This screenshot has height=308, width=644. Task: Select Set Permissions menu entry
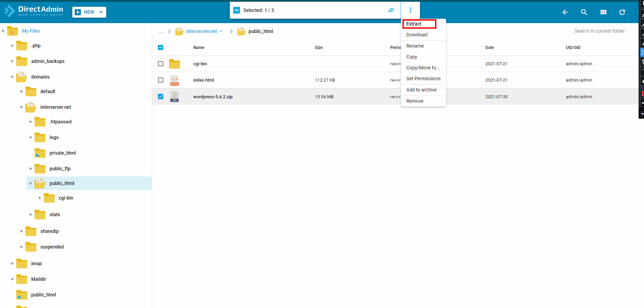[423, 79]
